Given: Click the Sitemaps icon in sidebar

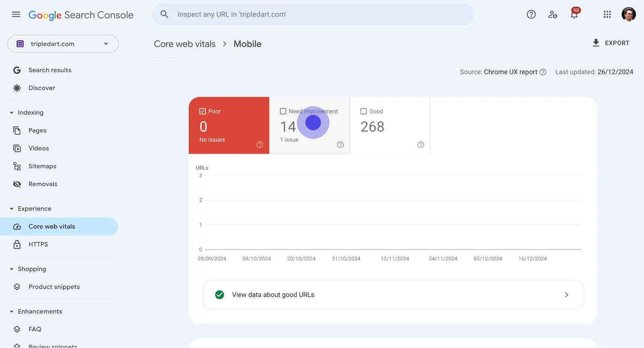Looking at the screenshot, I should 17,166.
